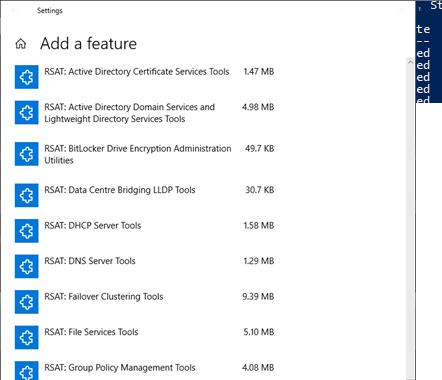Select the Data Centre Bridging LLDP icon
This screenshot has width=442, height=380.
(27, 195)
